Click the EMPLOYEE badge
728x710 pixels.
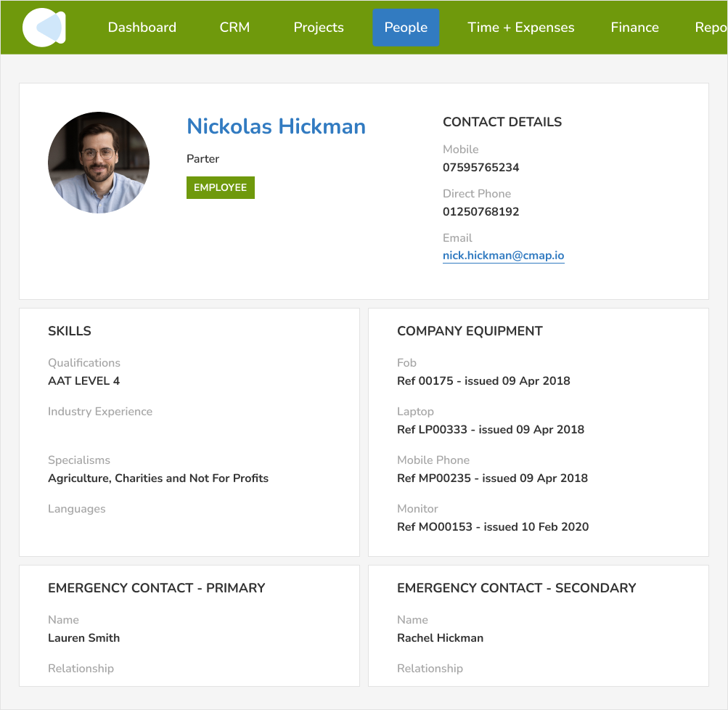coord(221,187)
